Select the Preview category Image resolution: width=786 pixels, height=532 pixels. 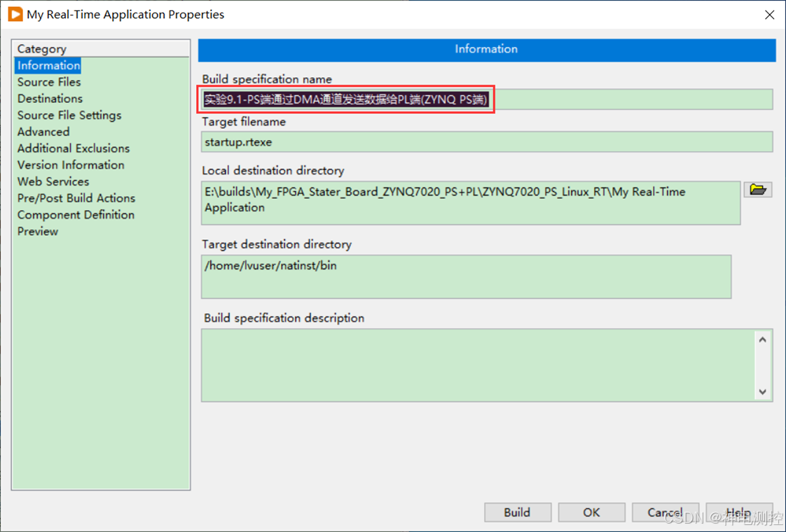coord(38,231)
